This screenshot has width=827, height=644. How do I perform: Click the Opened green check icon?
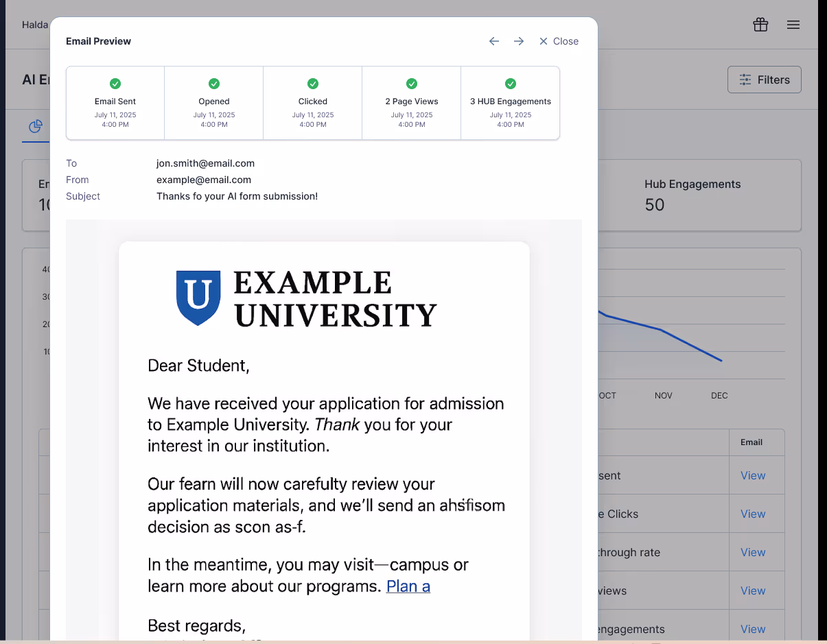(214, 84)
